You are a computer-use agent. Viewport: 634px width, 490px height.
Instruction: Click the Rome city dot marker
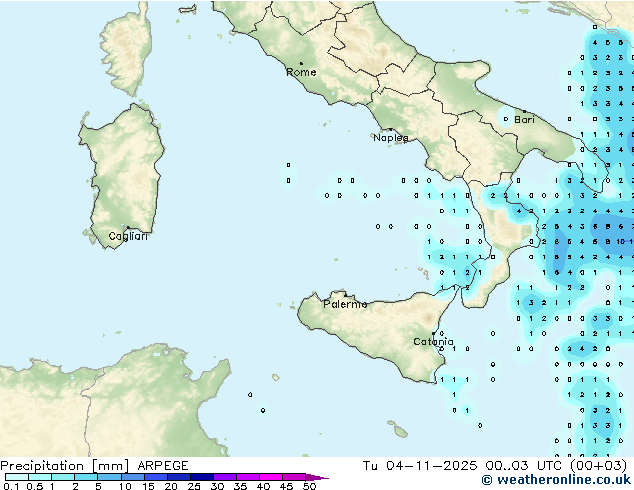301,63
